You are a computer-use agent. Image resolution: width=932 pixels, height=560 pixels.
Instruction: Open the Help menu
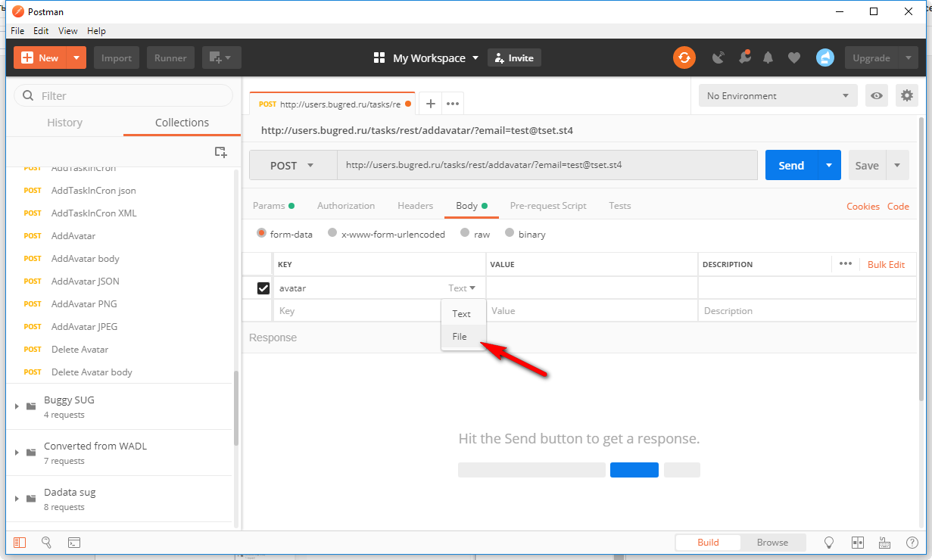click(96, 31)
